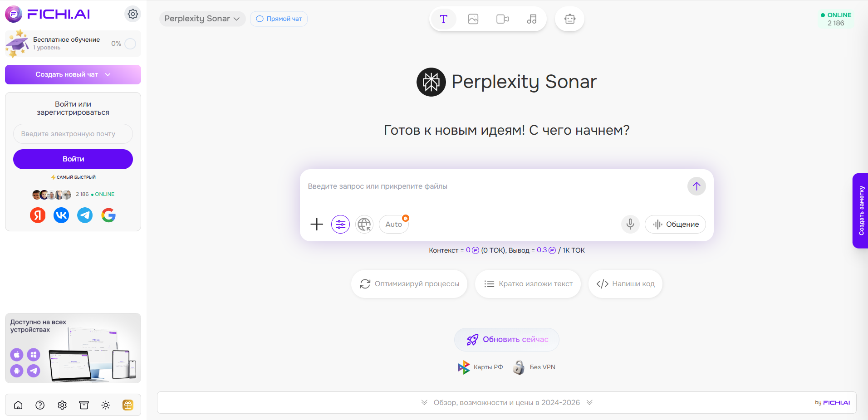Open Perplexity Sonar model dropdown
The width and height of the screenshot is (868, 420).
coord(202,19)
